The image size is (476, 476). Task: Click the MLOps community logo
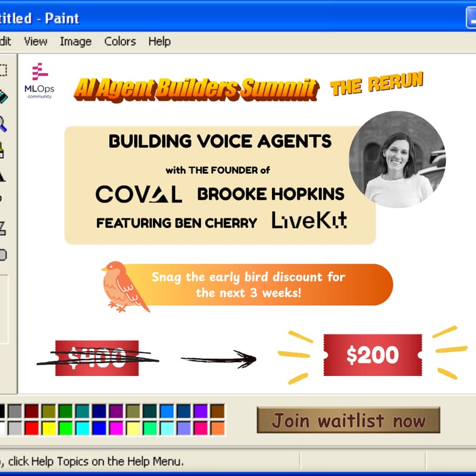pyautogui.click(x=39, y=81)
